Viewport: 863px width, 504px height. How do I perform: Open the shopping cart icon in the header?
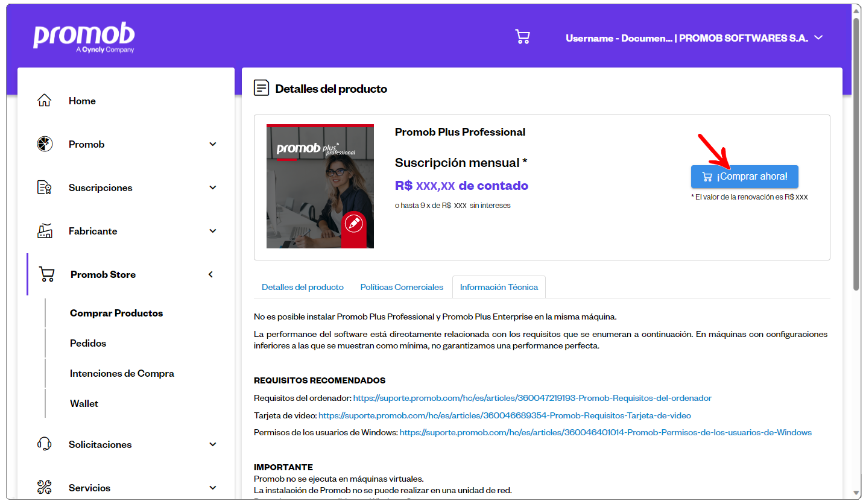(x=522, y=37)
